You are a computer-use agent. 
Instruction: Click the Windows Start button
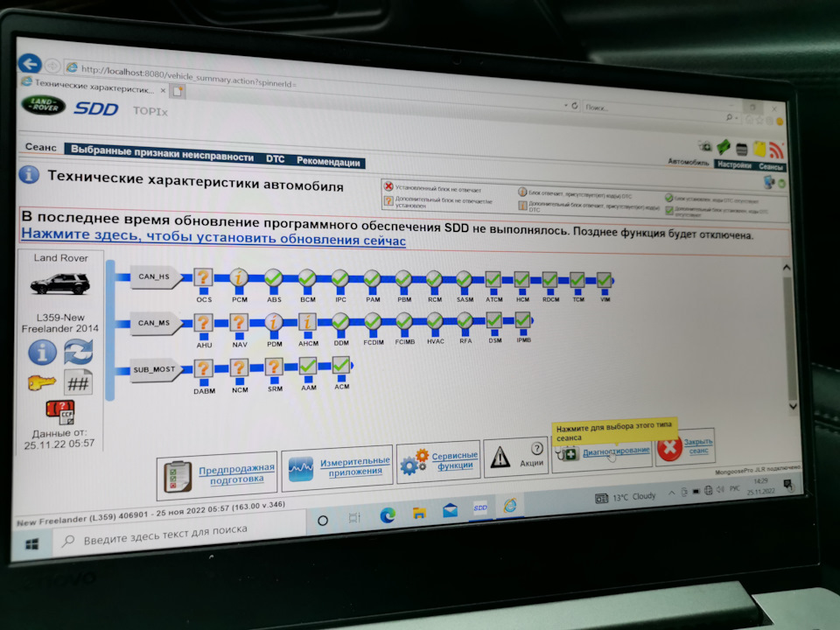click(32, 544)
